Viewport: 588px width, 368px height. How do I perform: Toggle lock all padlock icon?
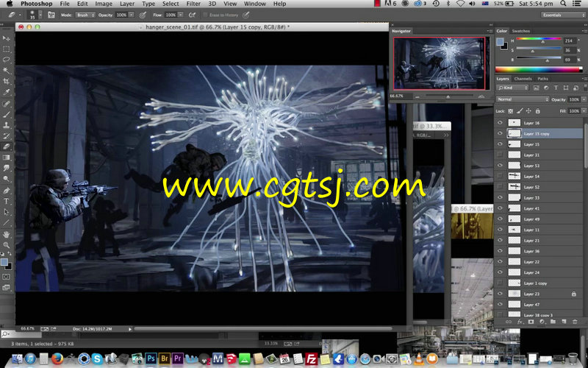pos(538,111)
